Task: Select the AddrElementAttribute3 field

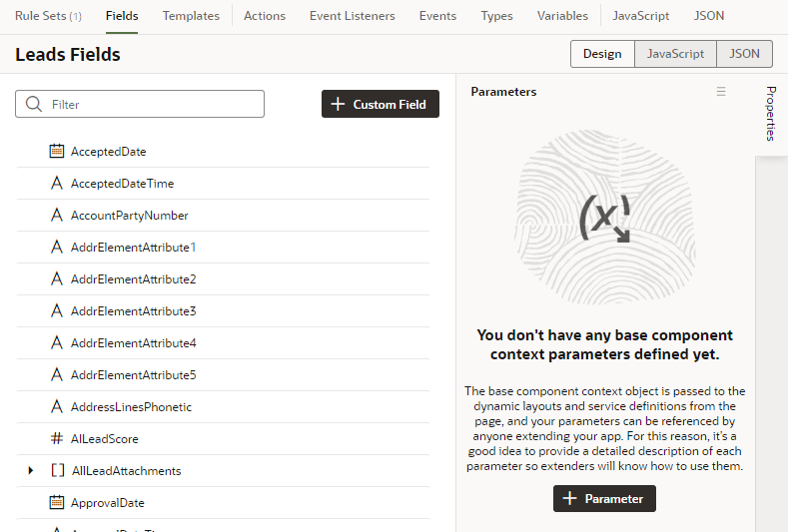Action: [x=223, y=311]
